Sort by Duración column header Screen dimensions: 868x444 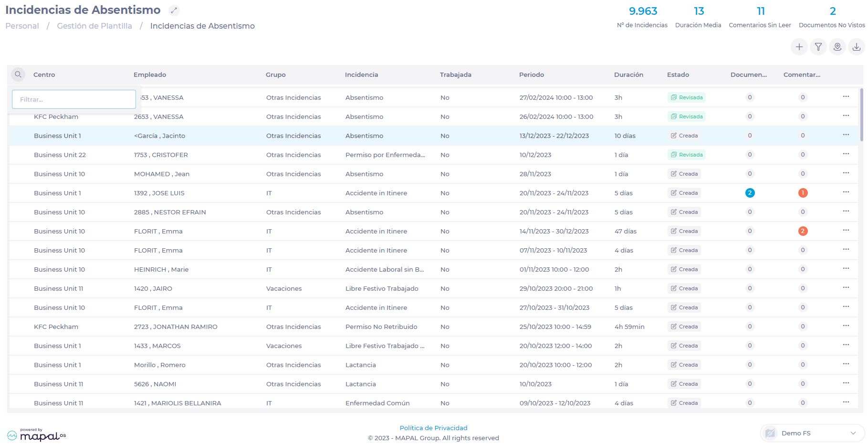(628, 74)
